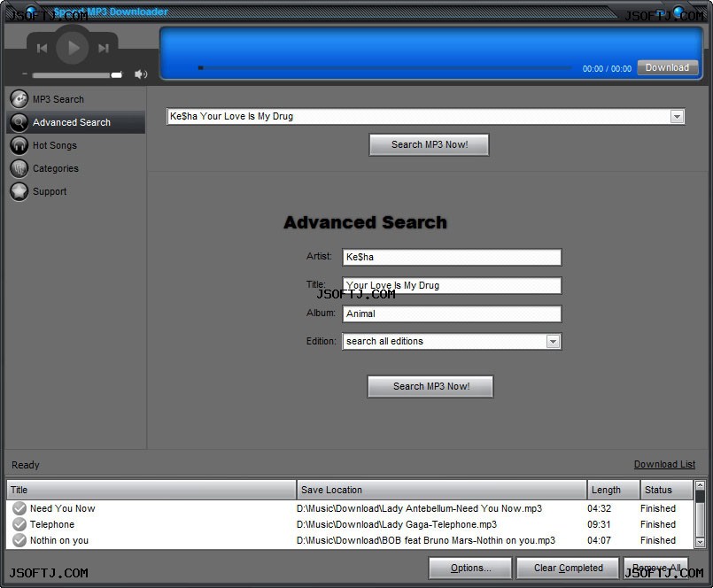Sort by Length column header

click(x=614, y=490)
